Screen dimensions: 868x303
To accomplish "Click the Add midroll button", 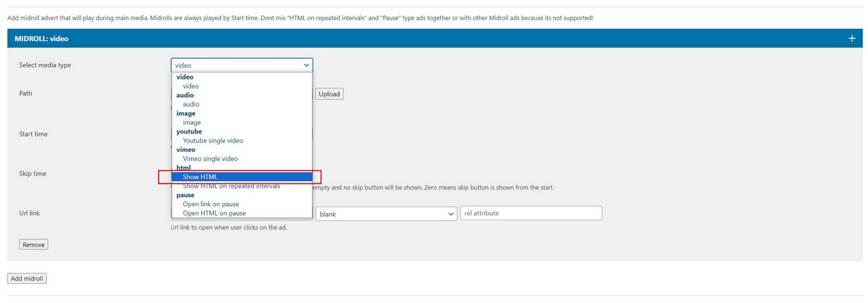I will pyautogui.click(x=27, y=279).
